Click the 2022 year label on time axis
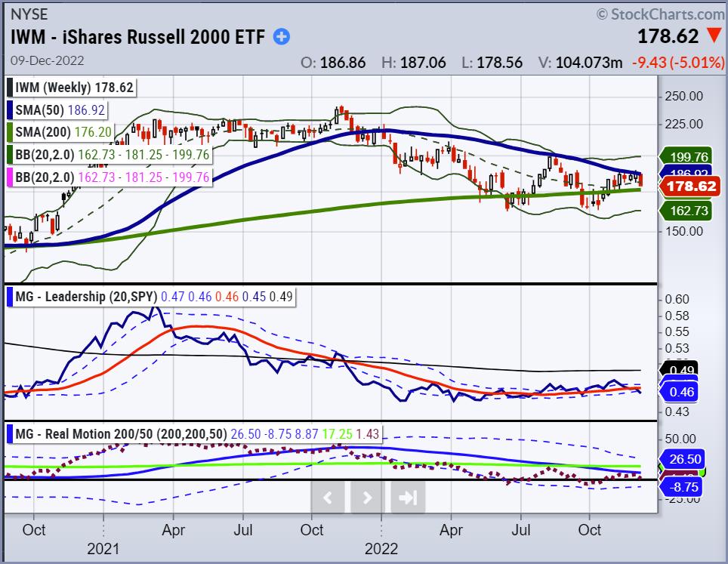This screenshot has width=728, height=564. coord(381,549)
